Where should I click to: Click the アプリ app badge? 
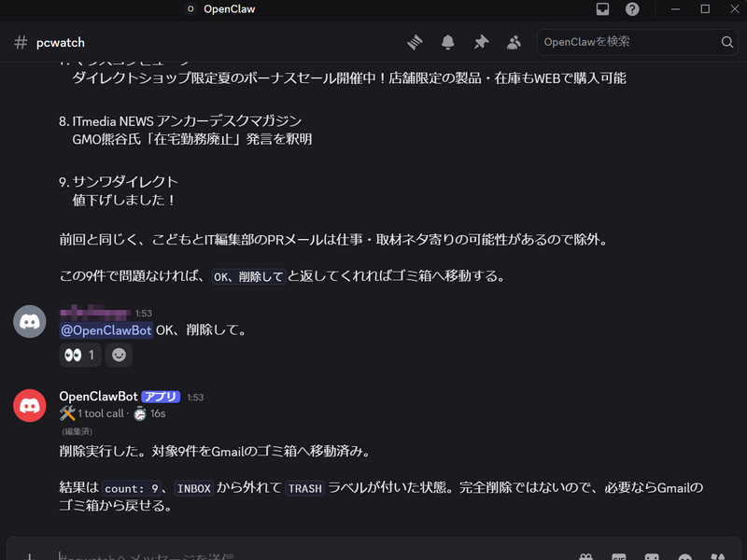(x=161, y=397)
